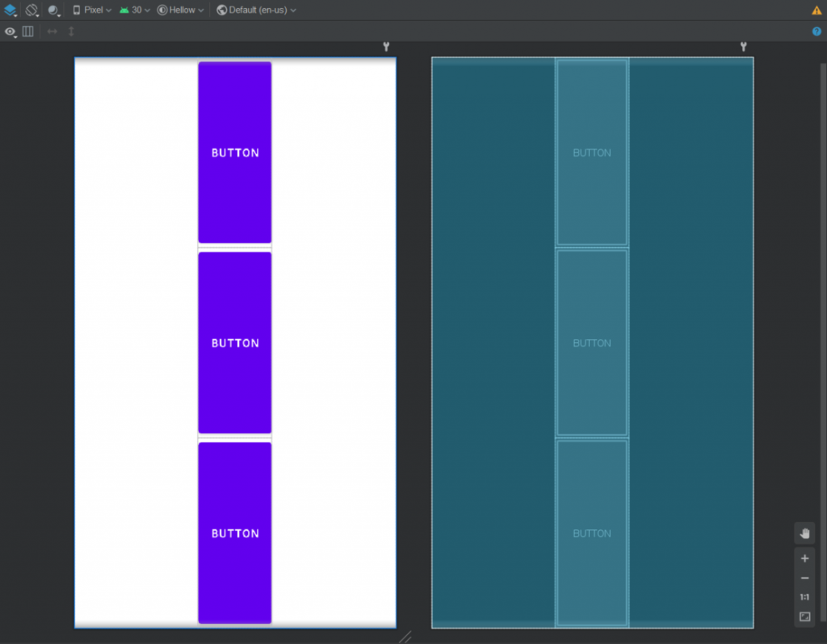The height and width of the screenshot is (644, 827).
Task: Click the orientation for preview icon
Action: click(32, 10)
